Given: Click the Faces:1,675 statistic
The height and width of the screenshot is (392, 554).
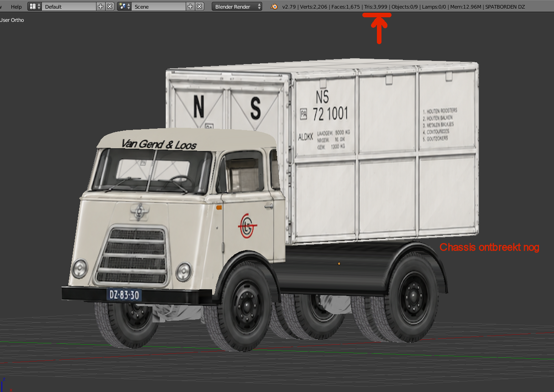Looking at the screenshot, I should [x=346, y=7].
